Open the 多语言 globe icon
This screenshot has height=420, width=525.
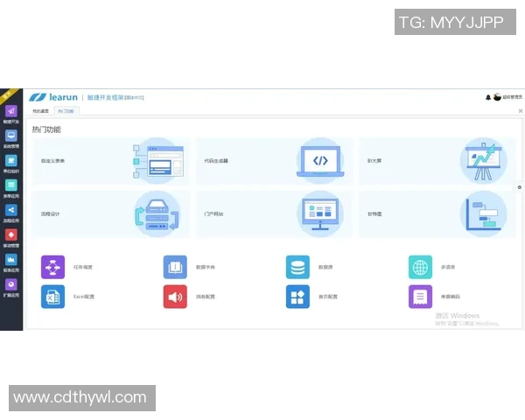(420, 267)
